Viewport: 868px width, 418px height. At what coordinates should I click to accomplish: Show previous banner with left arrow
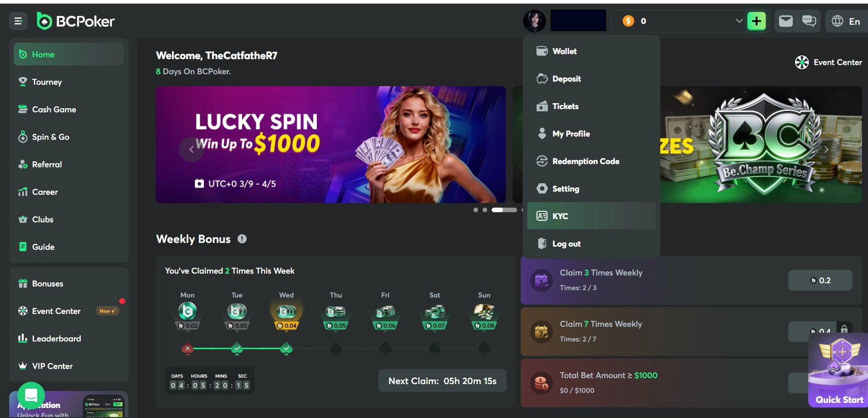pos(191,149)
